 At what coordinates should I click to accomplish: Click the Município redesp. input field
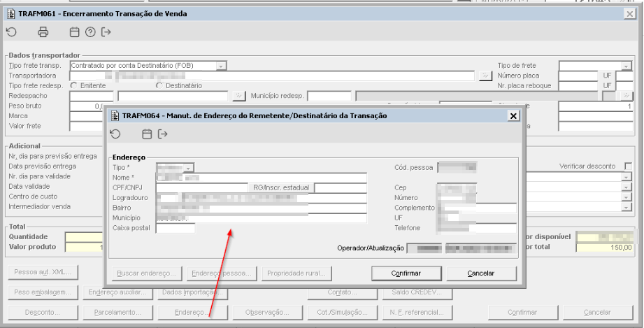click(329, 96)
